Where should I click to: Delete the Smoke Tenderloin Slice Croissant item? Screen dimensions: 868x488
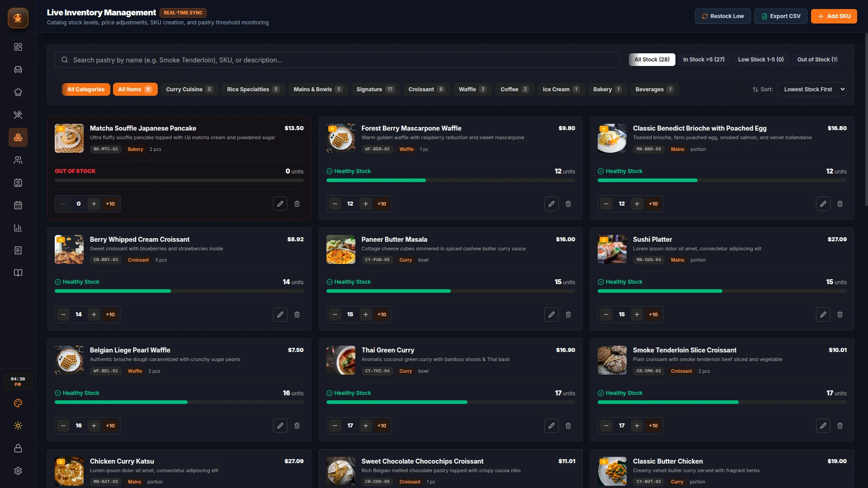tap(840, 426)
